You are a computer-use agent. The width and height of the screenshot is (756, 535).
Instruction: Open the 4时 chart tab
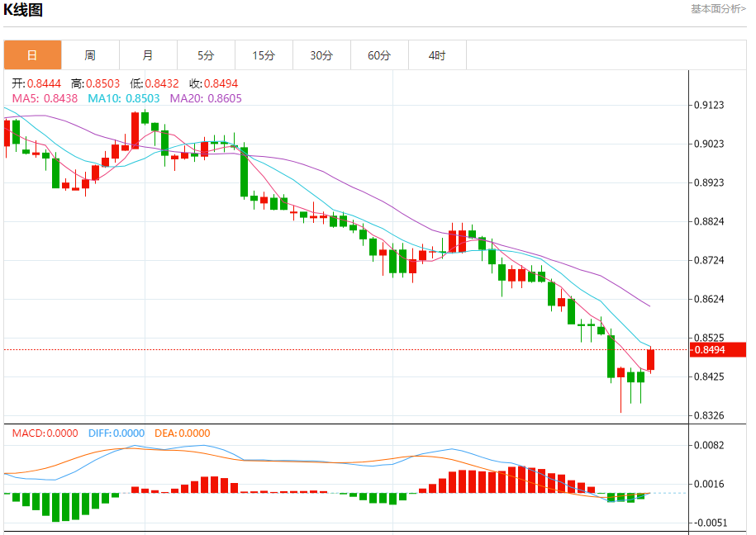437,55
